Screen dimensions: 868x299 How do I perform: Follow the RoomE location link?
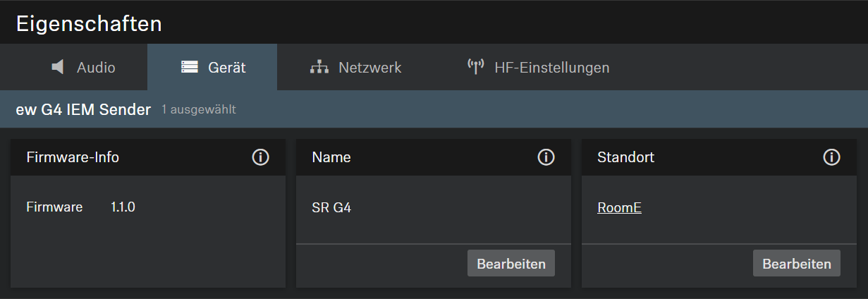coord(619,208)
